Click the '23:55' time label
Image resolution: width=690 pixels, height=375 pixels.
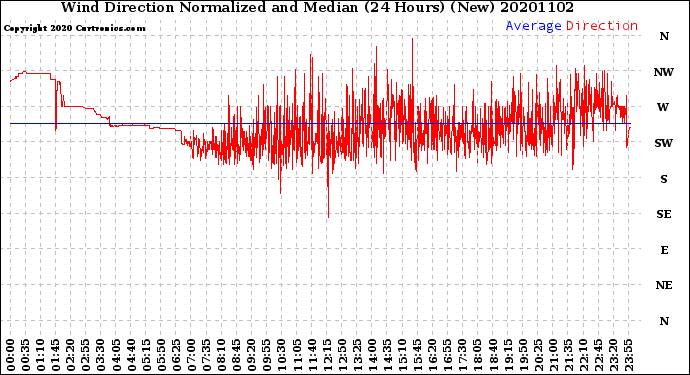628,355
